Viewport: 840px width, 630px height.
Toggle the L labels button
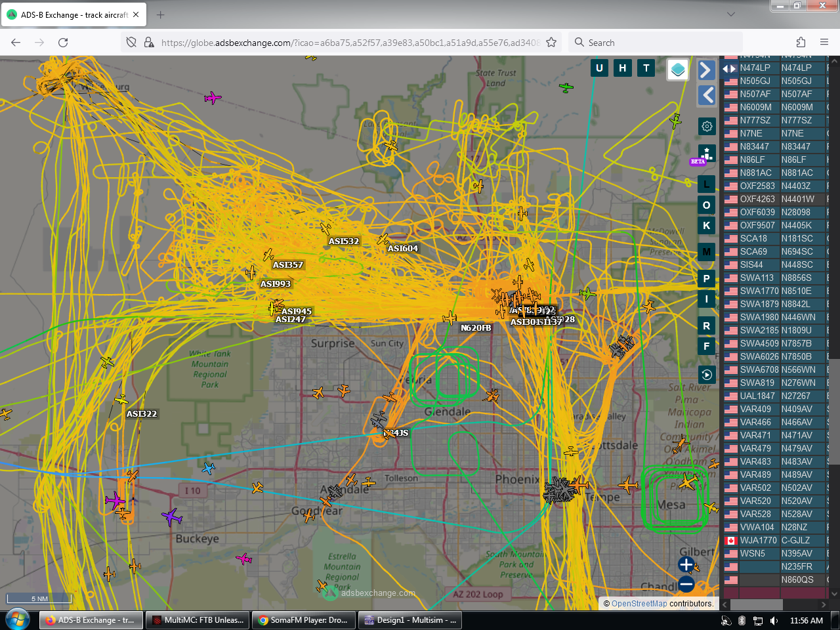[707, 184]
